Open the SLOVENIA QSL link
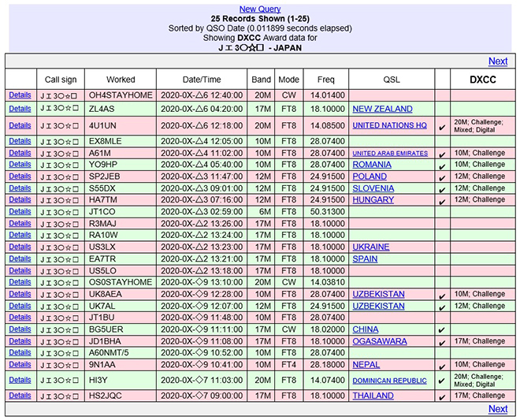The height and width of the screenshot is (420, 520). [373, 188]
